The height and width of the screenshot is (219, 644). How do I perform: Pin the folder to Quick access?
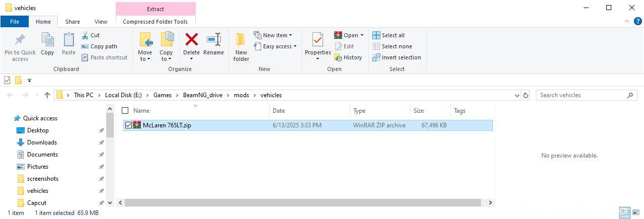[x=20, y=48]
